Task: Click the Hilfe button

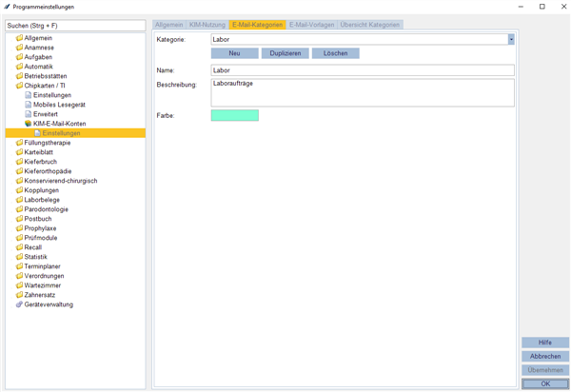Action: (545, 343)
